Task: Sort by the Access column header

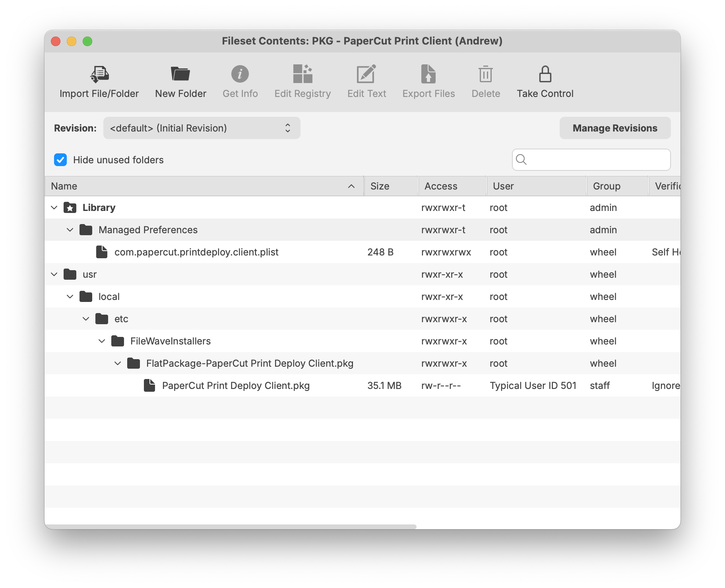Action: point(452,186)
